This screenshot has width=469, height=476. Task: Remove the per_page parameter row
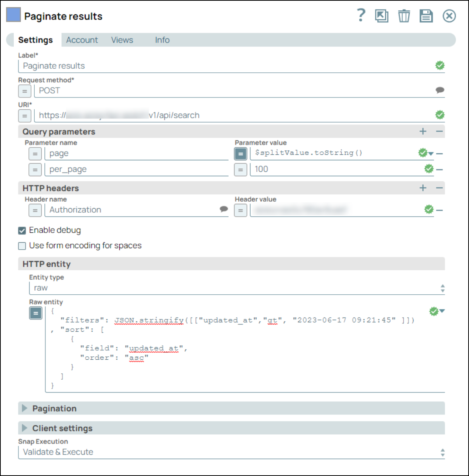pos(439,169)
